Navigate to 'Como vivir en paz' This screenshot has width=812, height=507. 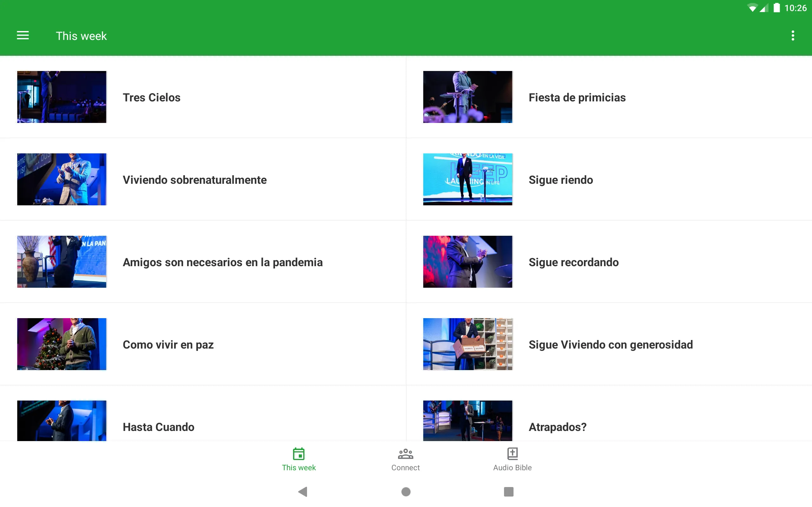pyautogui.click(x=168, y=344)
